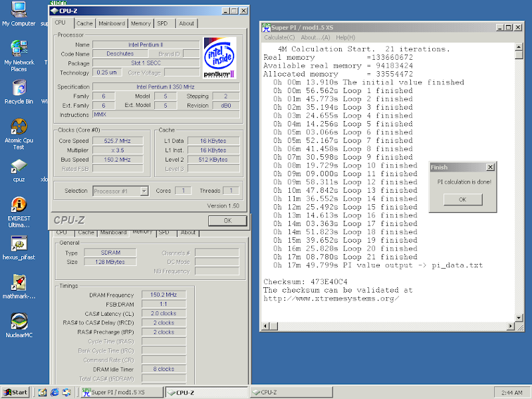
Task: Select the hexus_pifast desktop shortcut
Action: pos(19,247)
